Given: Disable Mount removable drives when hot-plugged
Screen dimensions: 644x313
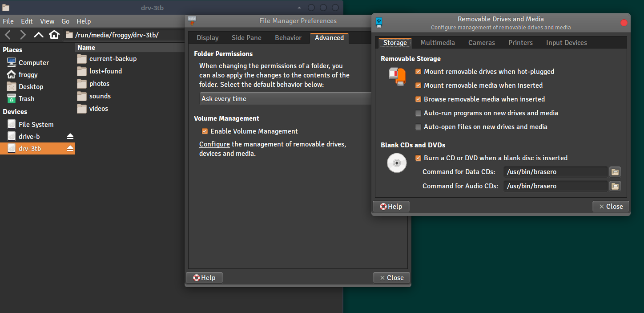Looking at the screenshot, I should pyautogui.click(x=418, y=72).
